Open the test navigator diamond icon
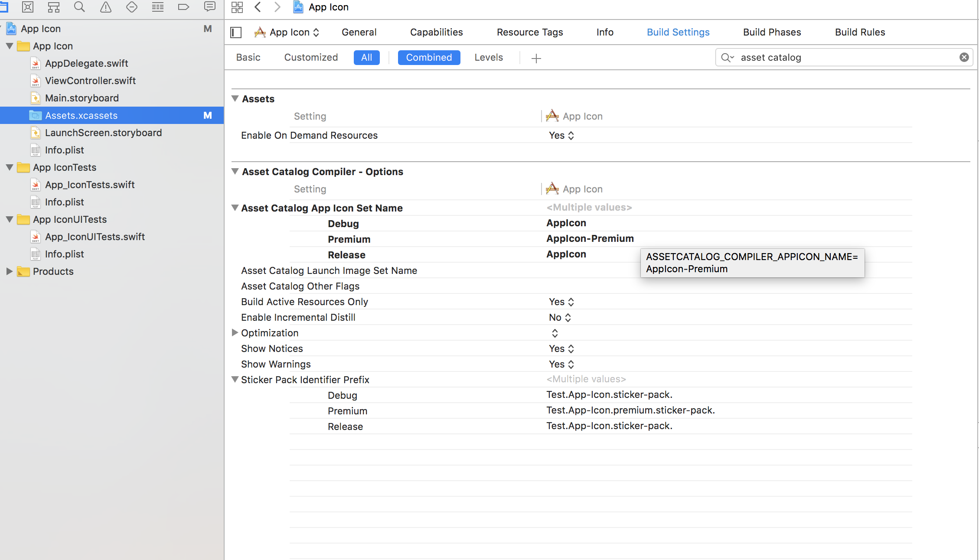Screen dimensions: 979x560 click(x=132, y=7)
